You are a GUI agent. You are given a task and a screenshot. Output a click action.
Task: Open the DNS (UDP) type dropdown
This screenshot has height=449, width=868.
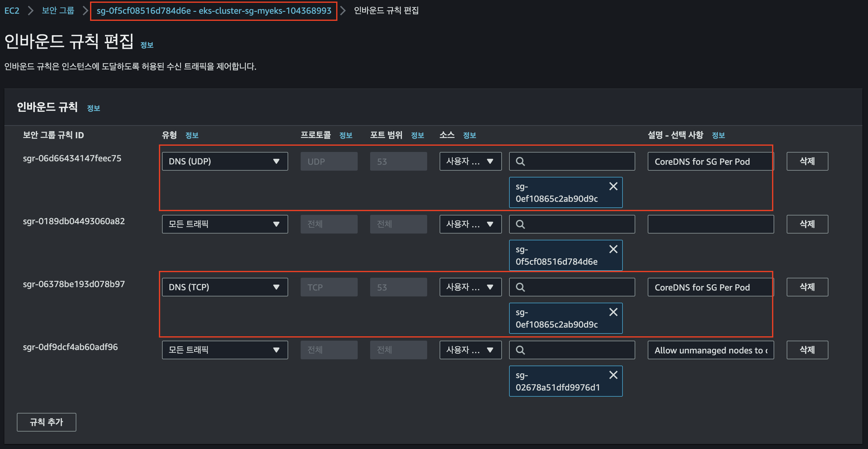click(225, 161)
